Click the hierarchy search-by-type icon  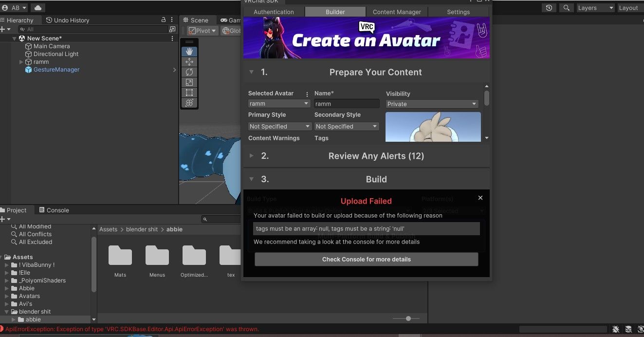[x=172, y=29]
